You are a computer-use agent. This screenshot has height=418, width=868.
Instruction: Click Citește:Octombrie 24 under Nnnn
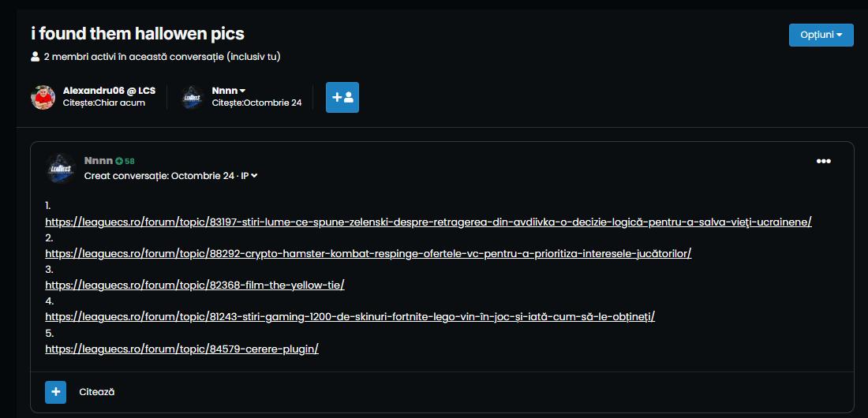(257, 103)
